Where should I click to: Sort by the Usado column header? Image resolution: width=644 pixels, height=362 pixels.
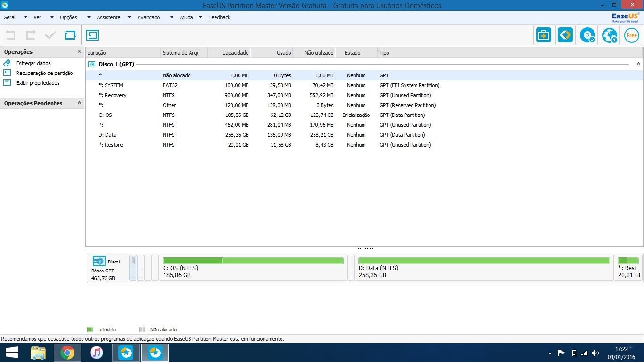[x=272, y=53]
